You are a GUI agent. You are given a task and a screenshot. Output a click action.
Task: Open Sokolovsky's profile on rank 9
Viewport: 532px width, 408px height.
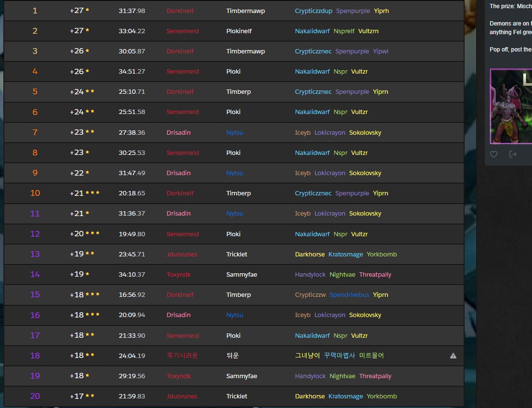(x=365, y=173)
